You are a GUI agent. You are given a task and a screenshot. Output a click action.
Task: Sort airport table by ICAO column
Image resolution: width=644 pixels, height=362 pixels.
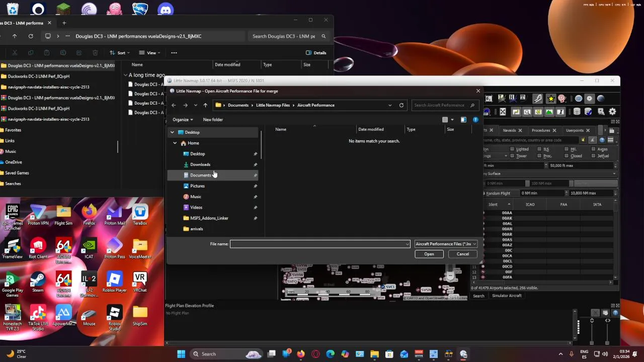pos(530,205)
